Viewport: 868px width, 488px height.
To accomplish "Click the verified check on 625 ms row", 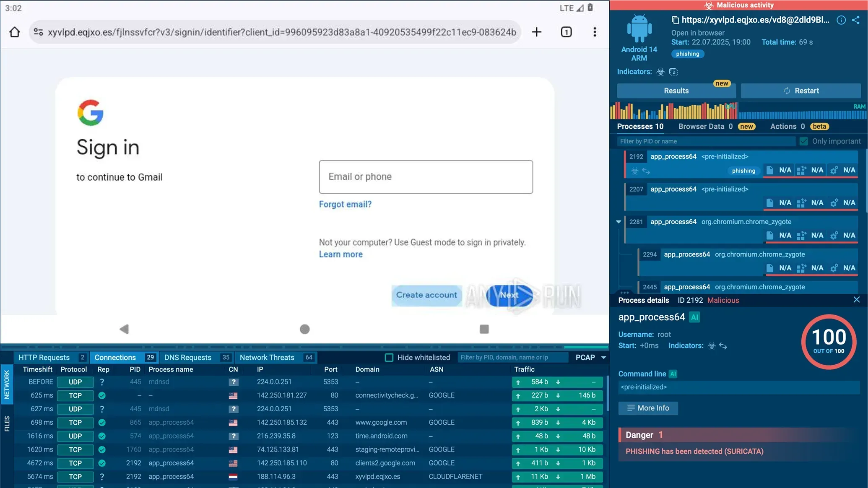I will pos(102,395).
